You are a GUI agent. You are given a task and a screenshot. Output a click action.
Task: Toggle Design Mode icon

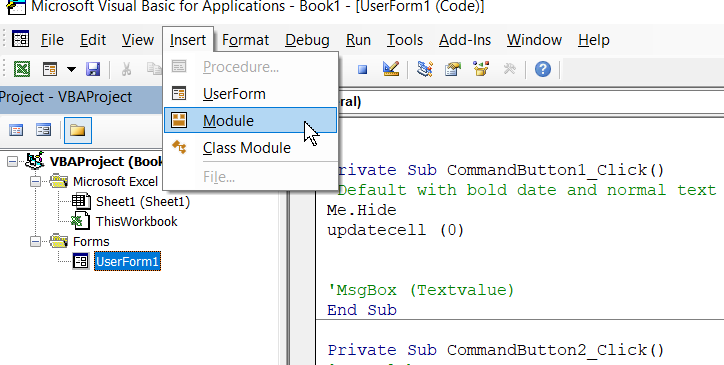(391, 69)
